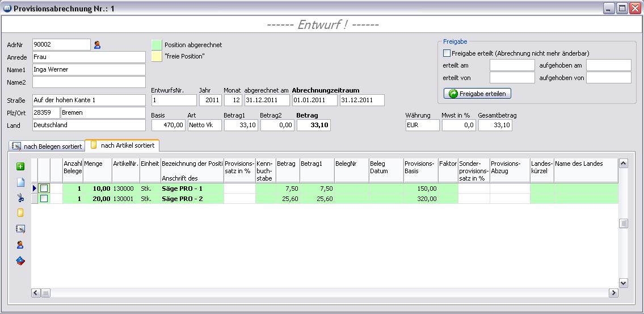Click the green plus add-position icon
Image resolution: width=644 pixels, height=314 pixels.
coord(20,166)
